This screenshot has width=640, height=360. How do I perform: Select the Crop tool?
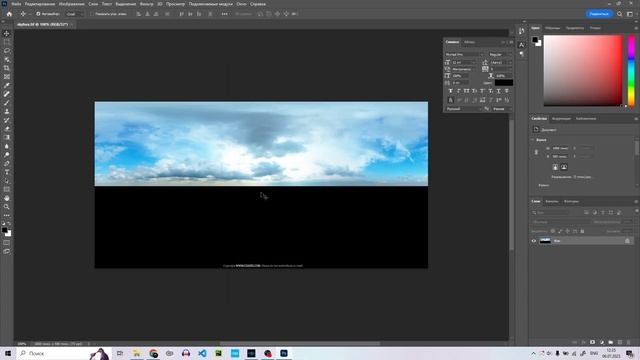(x=7, y=68)
